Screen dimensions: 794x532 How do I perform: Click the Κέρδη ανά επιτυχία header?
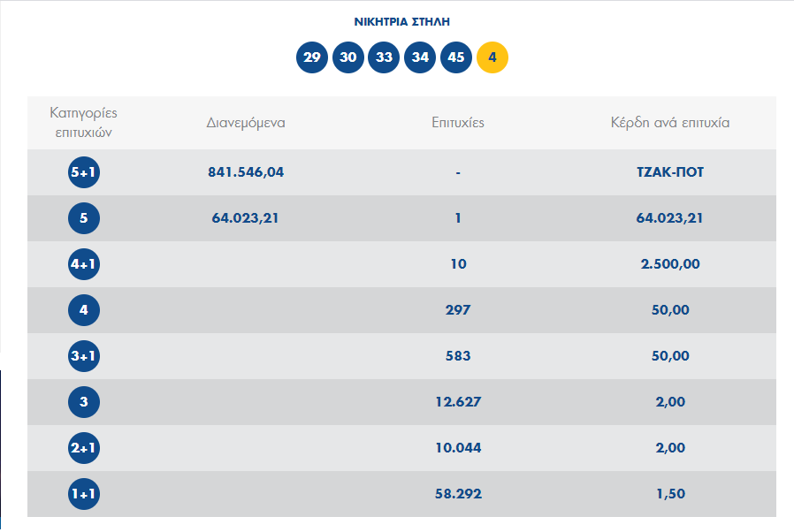click(670, 123)
